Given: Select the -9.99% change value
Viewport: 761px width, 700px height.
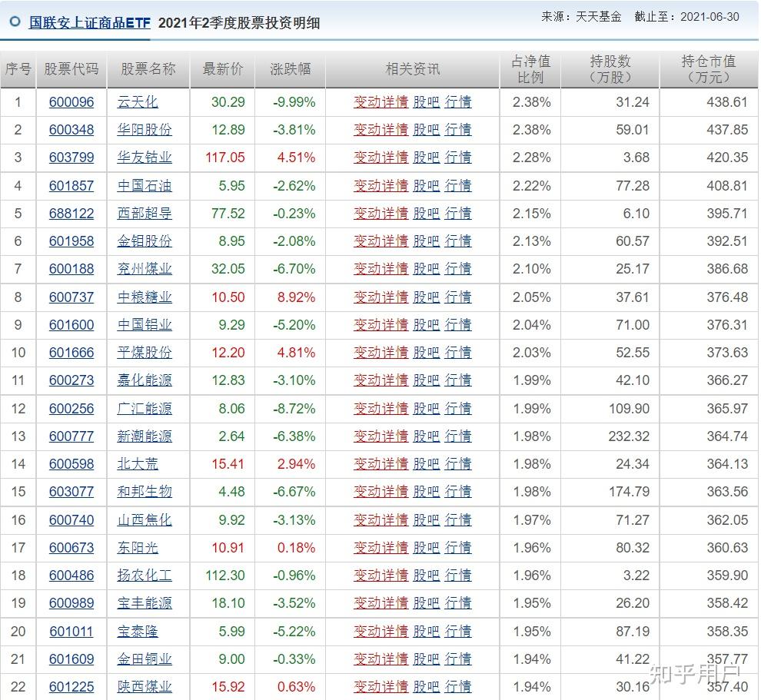Looking at the screenshot, I should tap(294, 102).
